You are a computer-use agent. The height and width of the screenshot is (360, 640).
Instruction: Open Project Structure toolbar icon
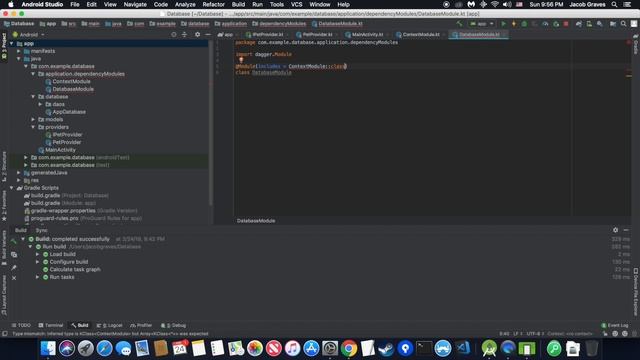(x=613, y=24)
